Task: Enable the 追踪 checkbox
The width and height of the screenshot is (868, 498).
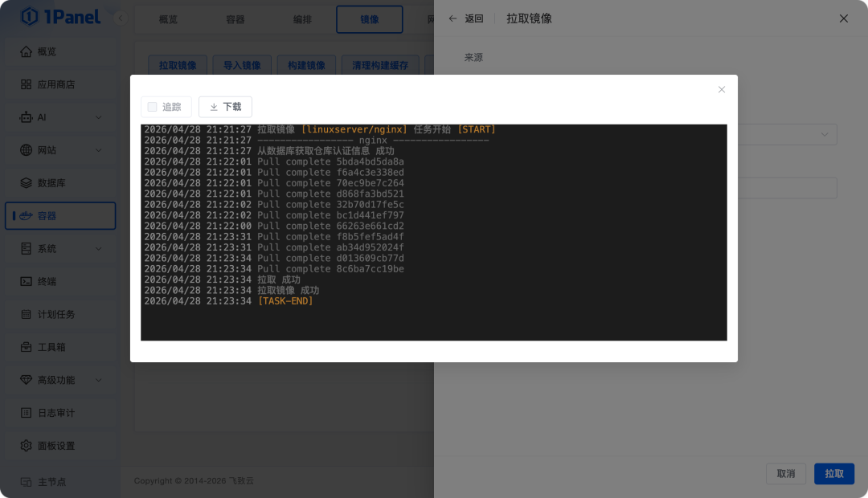Action: 152,107
